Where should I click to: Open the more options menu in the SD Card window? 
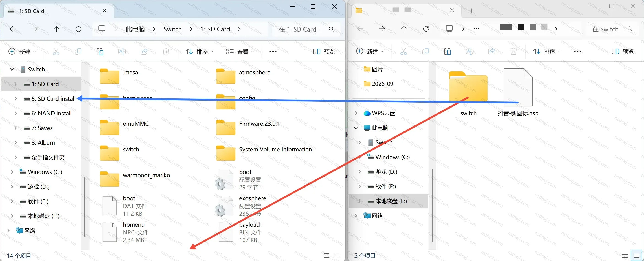273,52
